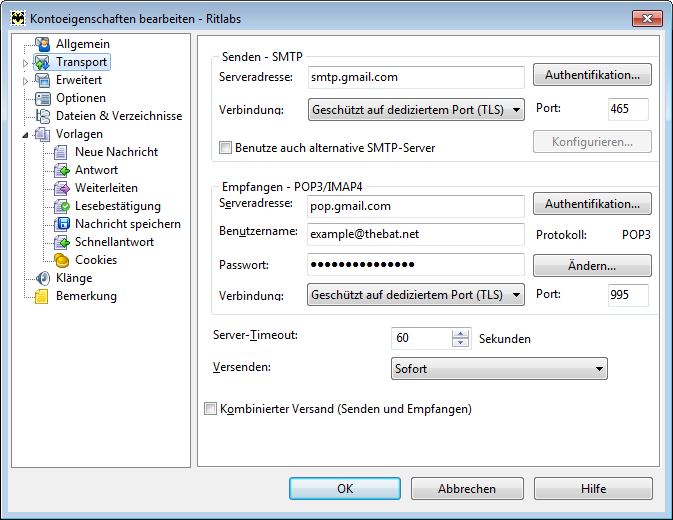Image resolution: width=673 pixels, height=520 pixels.
Task: Click the Ändern password button
Action: (x=592, y=266)
